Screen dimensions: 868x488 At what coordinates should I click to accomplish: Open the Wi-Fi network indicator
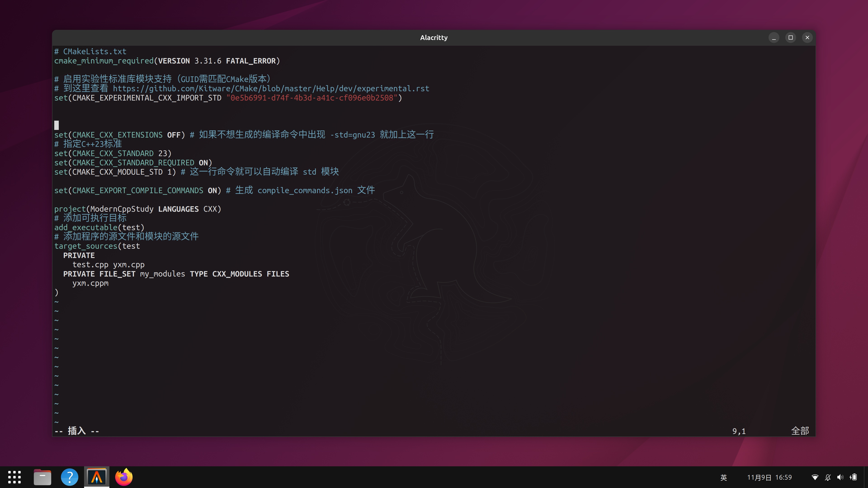(815, 477)
